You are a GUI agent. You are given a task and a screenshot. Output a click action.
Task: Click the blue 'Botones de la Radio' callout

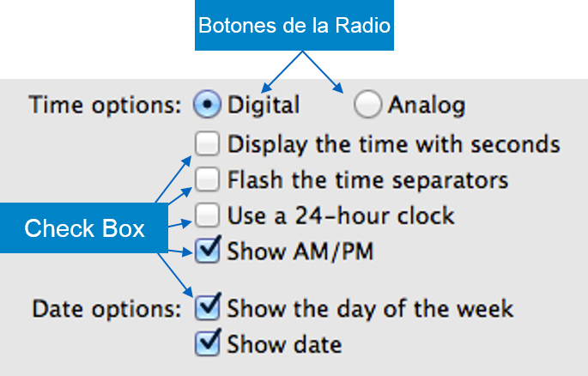coord(294,26)
